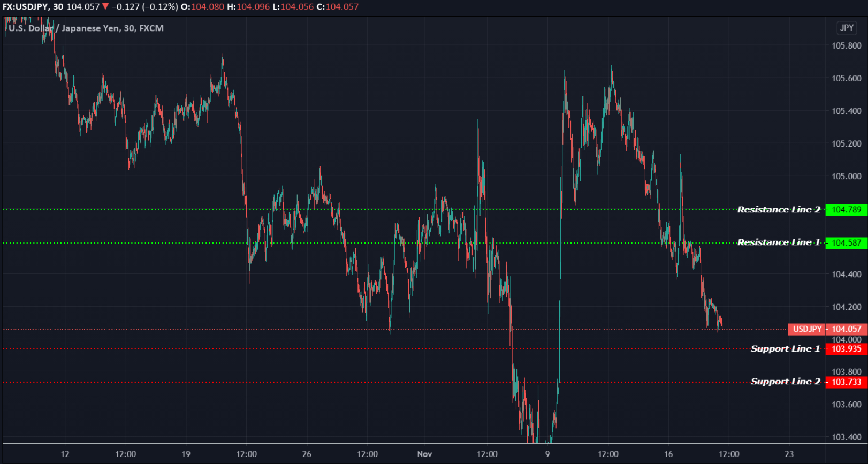Screen dimensions: 868x464
Task: Click the FX:USDJPY symbol in header
Action: [x=25, y=7]
